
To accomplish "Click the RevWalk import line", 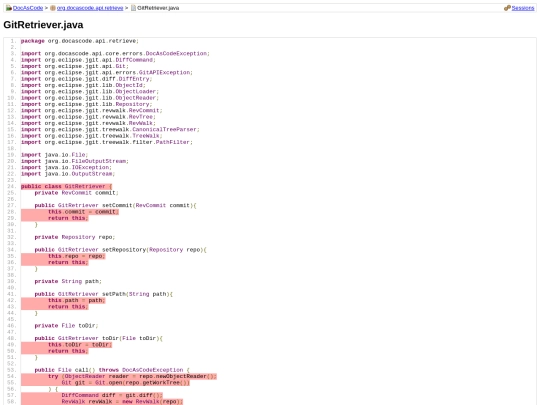I will click(x=88, y=123).
